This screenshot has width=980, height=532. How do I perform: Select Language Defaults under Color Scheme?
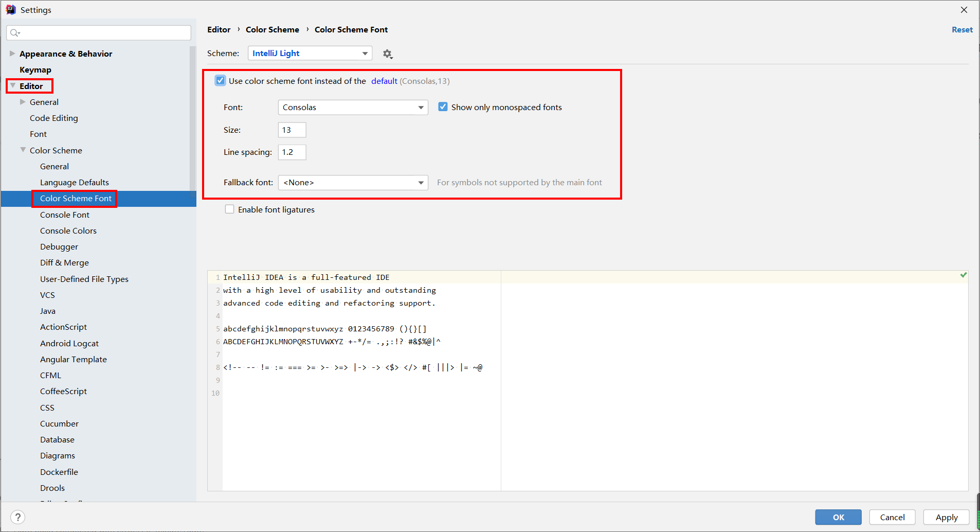[75, 183]
